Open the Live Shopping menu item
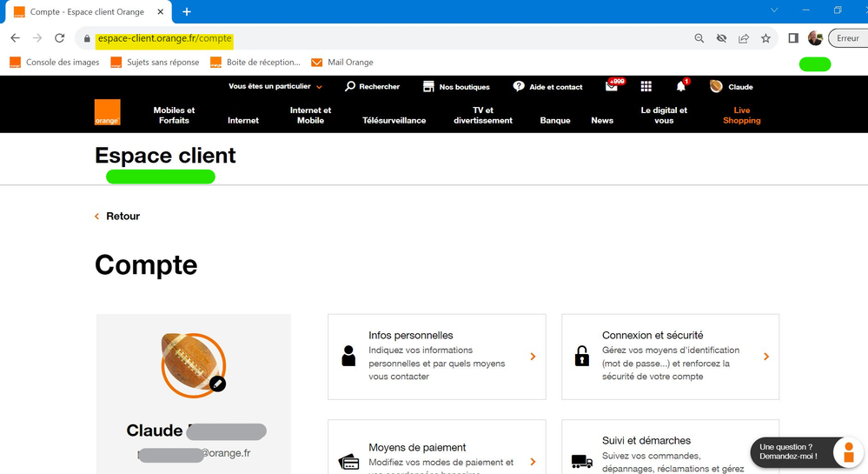The image size is (868, 474). coord(741,116)
